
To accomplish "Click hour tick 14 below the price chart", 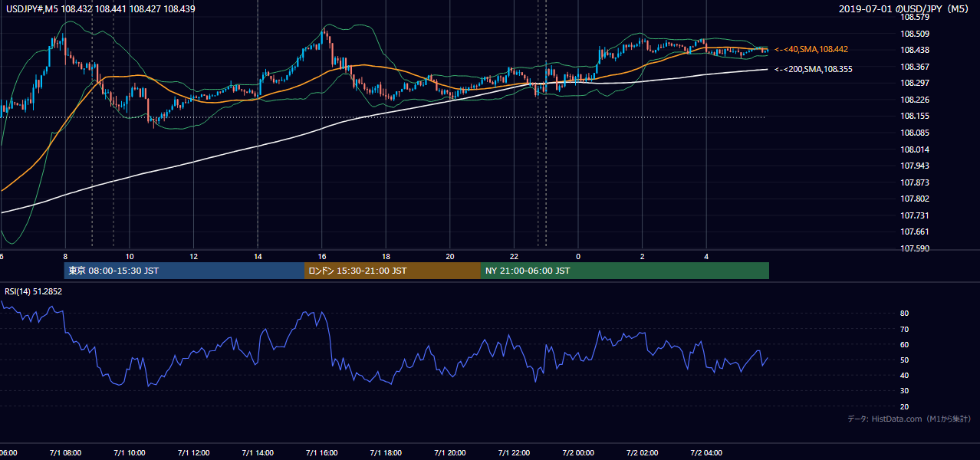I will coord(258,257).
